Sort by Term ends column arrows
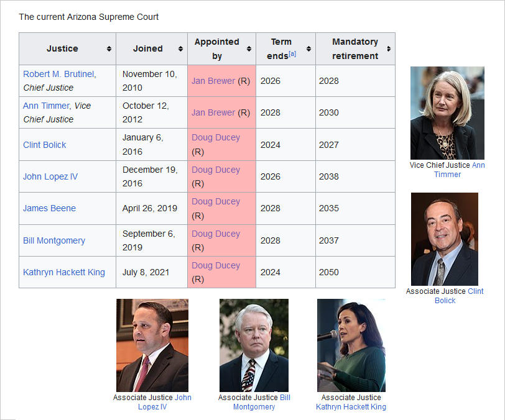This screenshot has height=420, width=505. [309, 49]
